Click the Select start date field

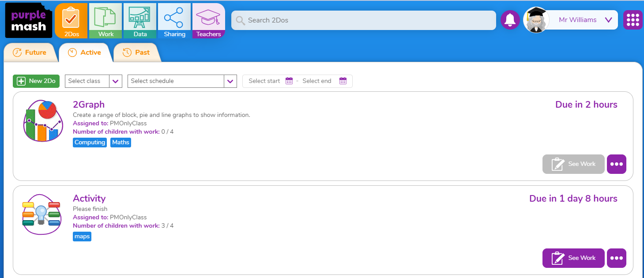264,81
